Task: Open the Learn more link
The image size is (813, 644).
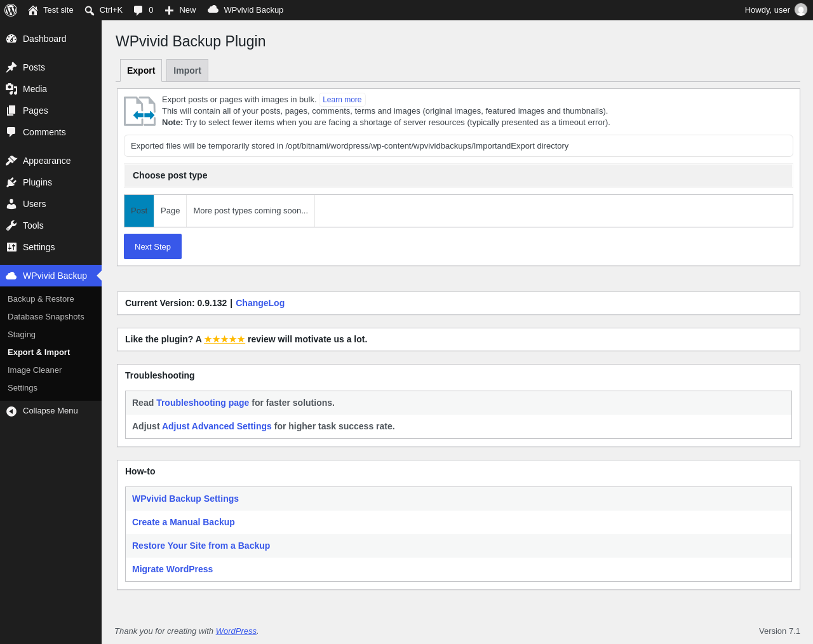Action: tap(342, 100)
